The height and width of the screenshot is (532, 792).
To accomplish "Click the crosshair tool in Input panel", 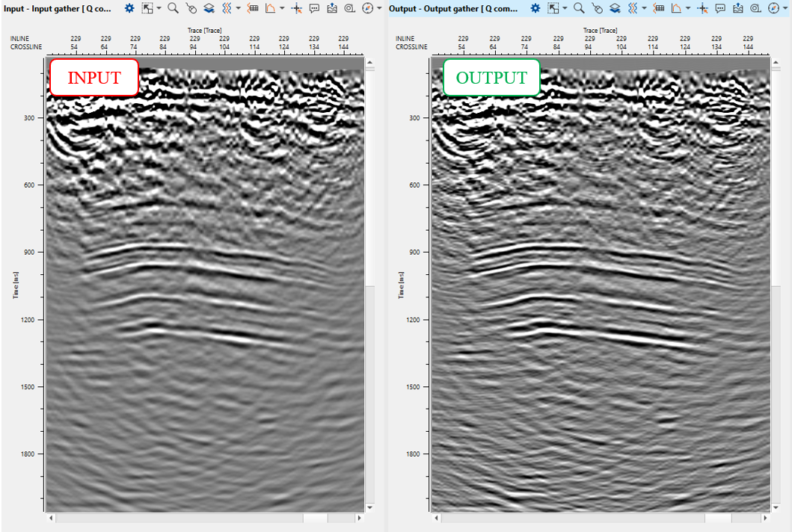I will click(x=296, y=8).
